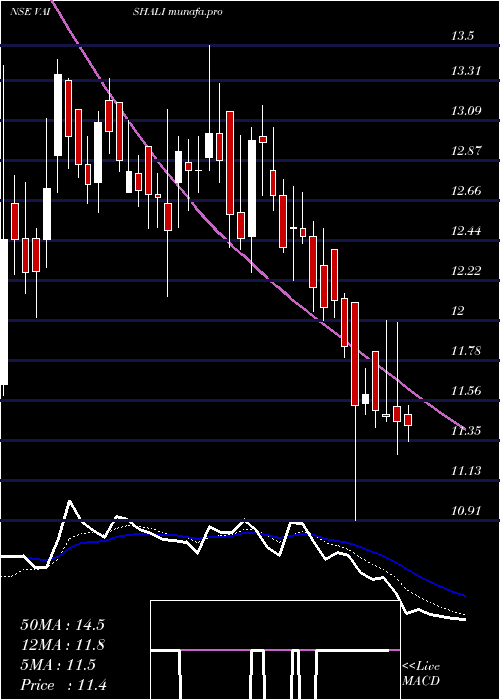Click the 12.66 price axis label
The height and width of the screenshot is (700, 500).
pyautogui.click(x=467, y=191)
